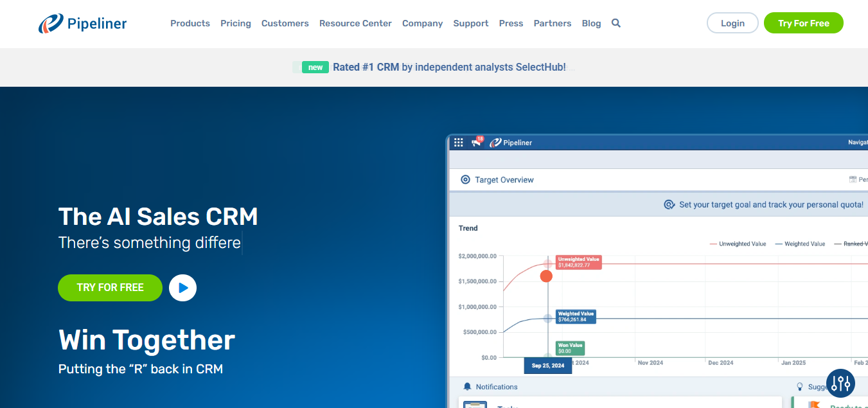Click the green TRY FOR FREE hero button
Viewport: 868px width, 408px height.
pos(111,288)
